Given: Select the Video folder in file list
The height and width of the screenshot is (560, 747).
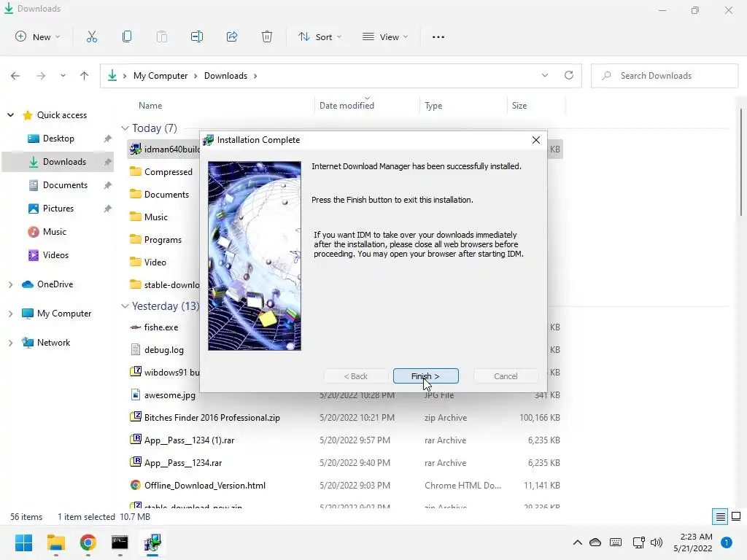Looking at the screenshot, I should coord(148,262).
